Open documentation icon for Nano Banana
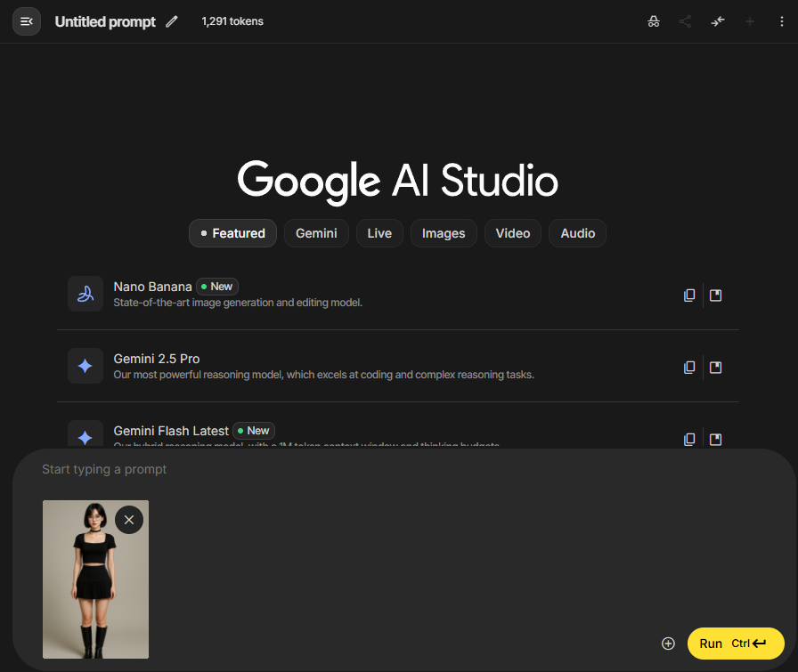This screenshot has width=798, height=672. point(715,296)
